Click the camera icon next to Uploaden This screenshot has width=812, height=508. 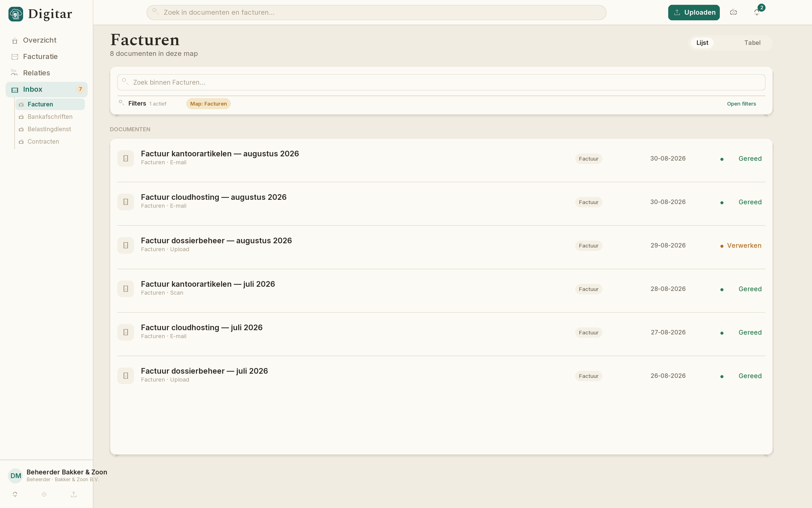pos(734,12)
